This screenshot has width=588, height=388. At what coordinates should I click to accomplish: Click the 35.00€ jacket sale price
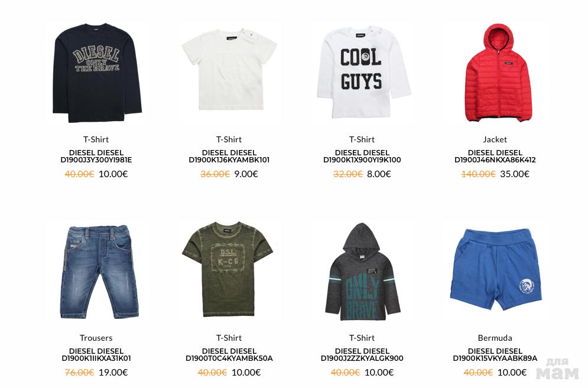point(515,174)
